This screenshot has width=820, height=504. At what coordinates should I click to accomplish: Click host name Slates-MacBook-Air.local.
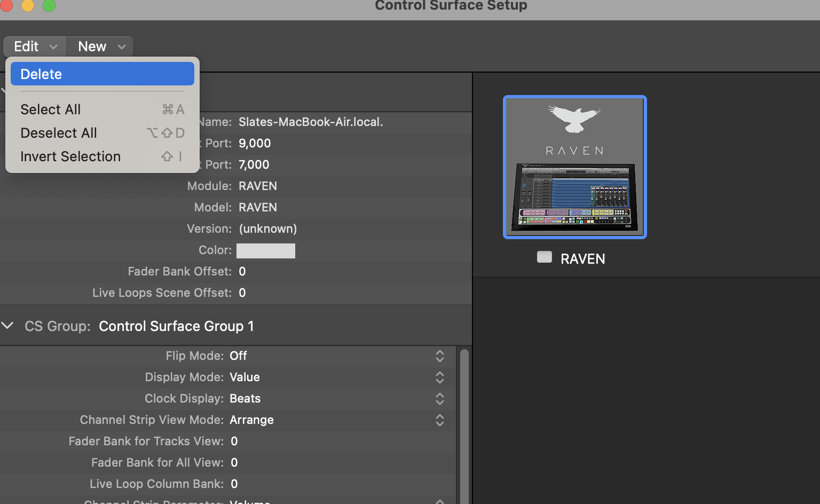tap(311, 122)
